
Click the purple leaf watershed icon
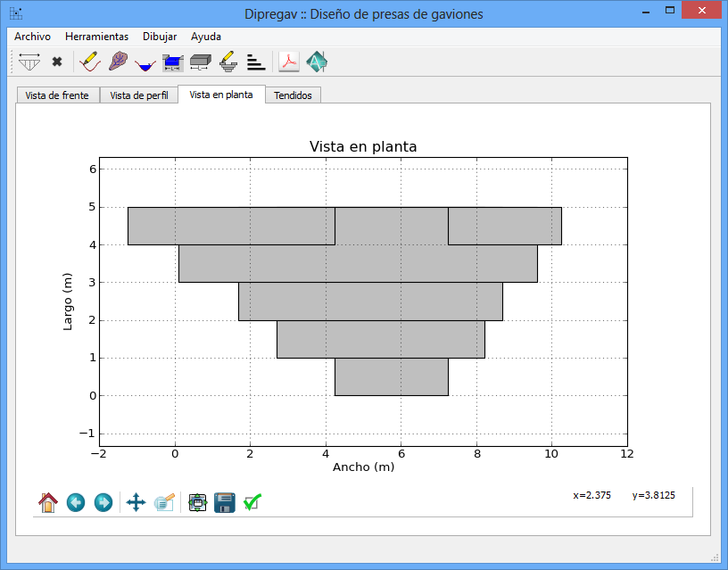coord(117,62)
